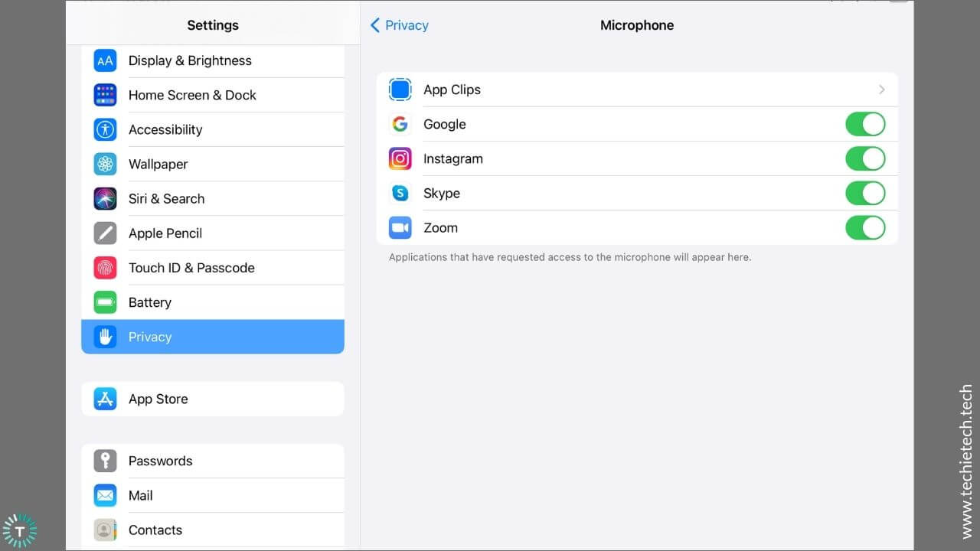Image resolution: width=980 pixels, height=551 pixels.
Task: Click the Accessibility icon
Action: (x=105, y=129)
